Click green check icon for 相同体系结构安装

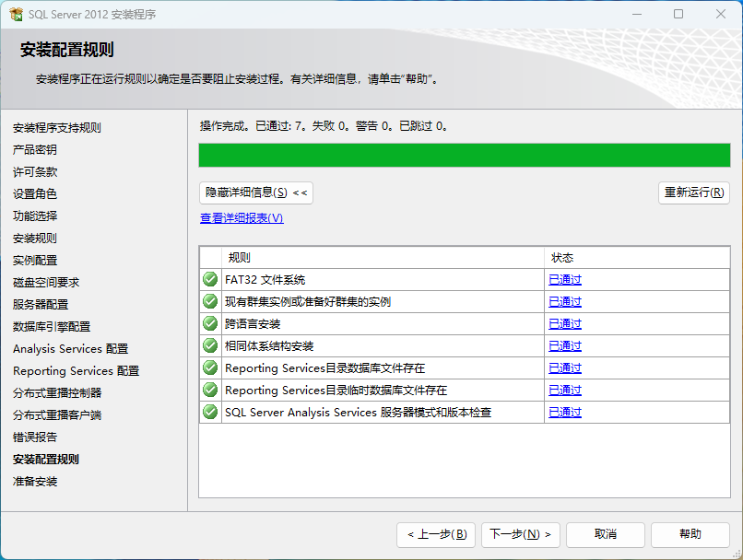[210, 345]
